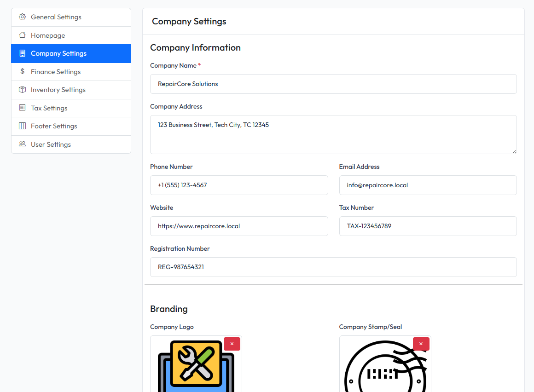Click the Company Logo thumbnail

(x=196, y=368)
